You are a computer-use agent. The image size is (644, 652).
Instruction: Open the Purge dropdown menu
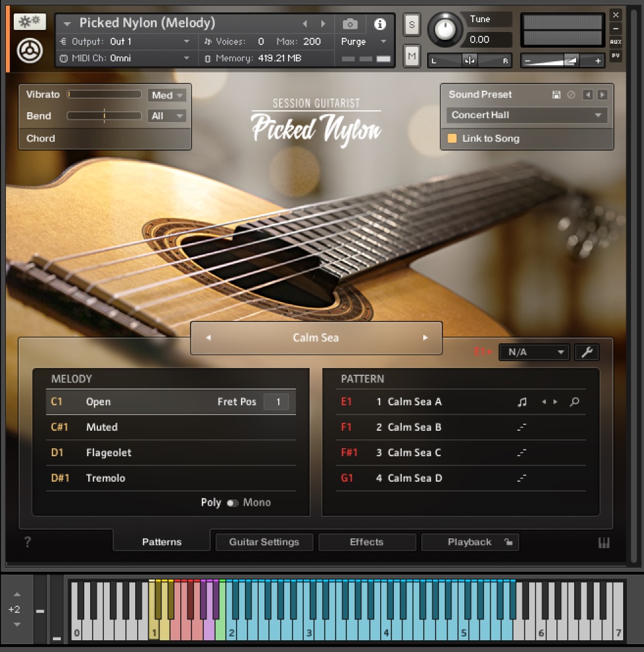pos(364,42)
